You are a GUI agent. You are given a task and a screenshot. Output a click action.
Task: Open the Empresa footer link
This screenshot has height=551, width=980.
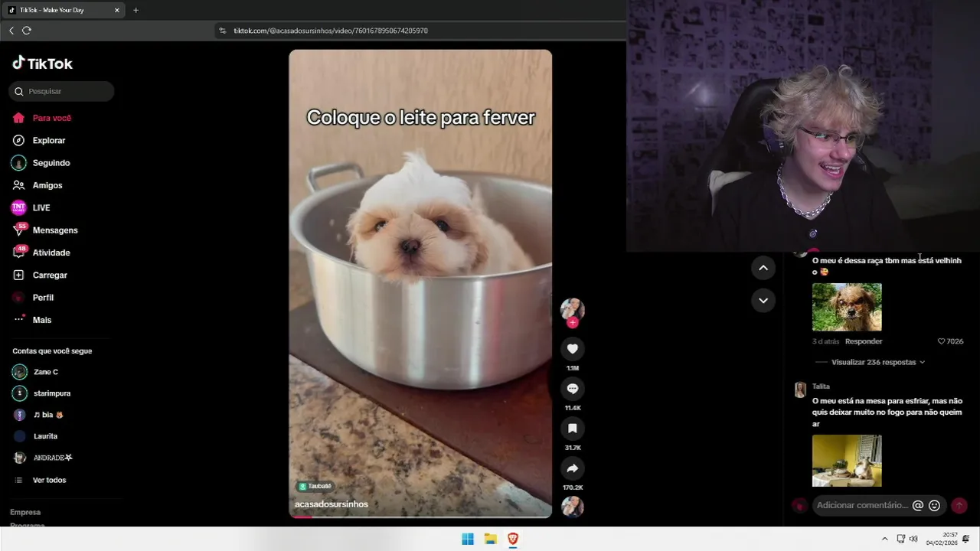[25, 512]
